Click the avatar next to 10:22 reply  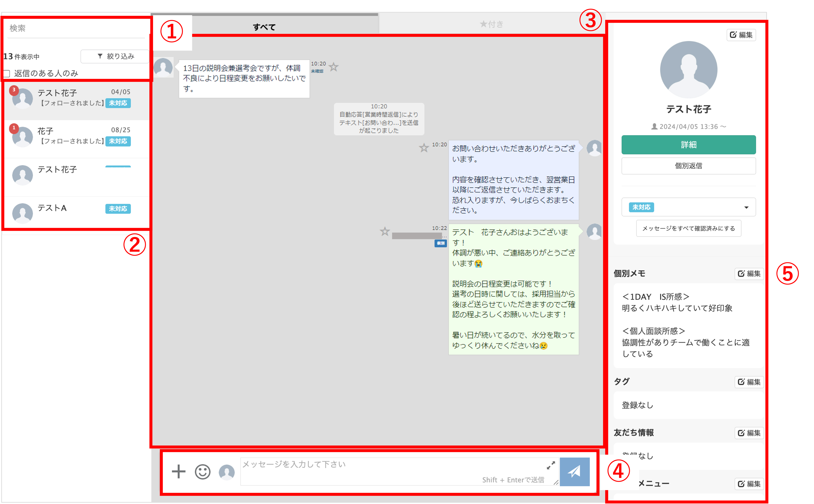coord(594,232)
